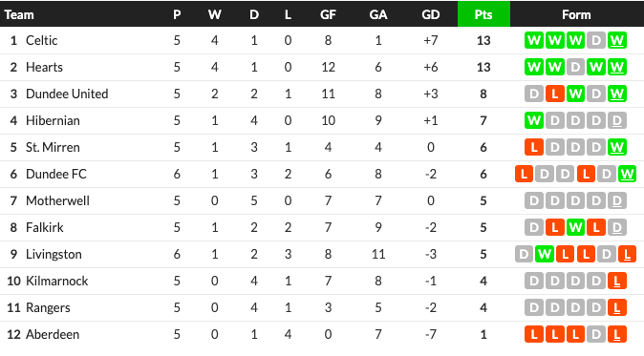Viewport: 644px width, 356px height.
Task: Click St. Mirren's red L form badge
Action: pos(534,147)
